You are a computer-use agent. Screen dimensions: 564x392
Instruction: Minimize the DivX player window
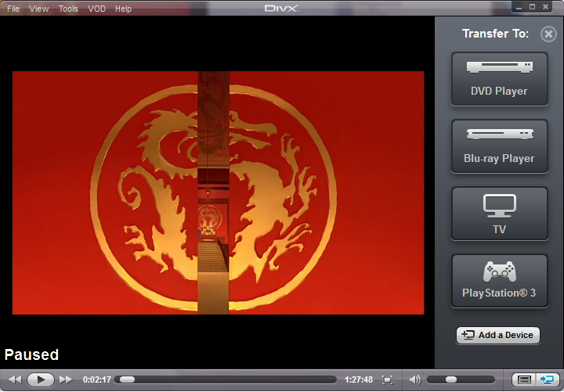coord(519,7)
